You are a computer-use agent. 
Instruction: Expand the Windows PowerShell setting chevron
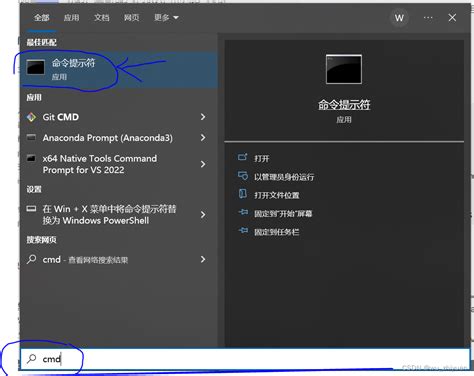tap(203, 215)
